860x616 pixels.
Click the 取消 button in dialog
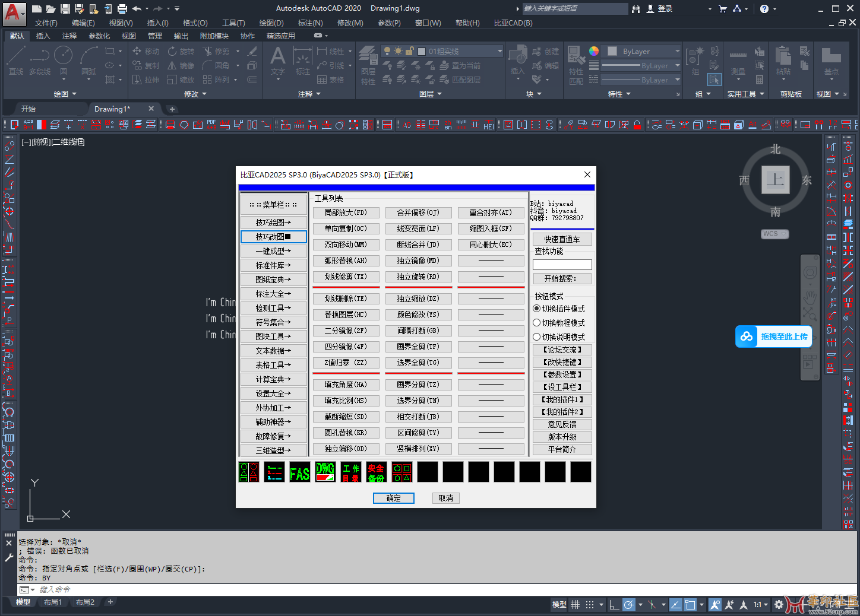coord(446,498)
